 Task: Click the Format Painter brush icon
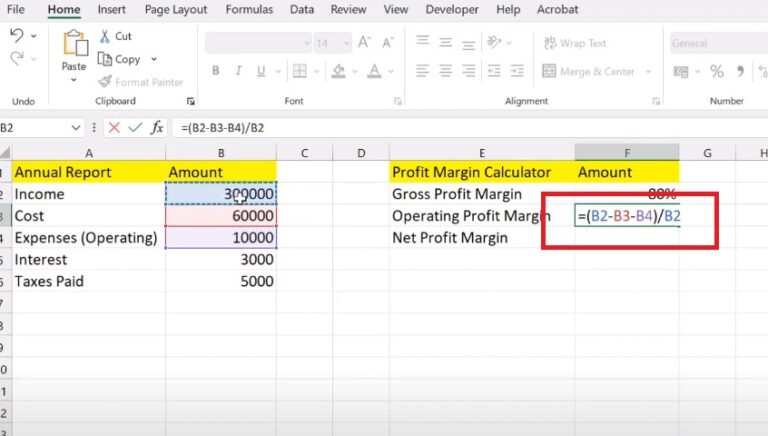point(107,82)
